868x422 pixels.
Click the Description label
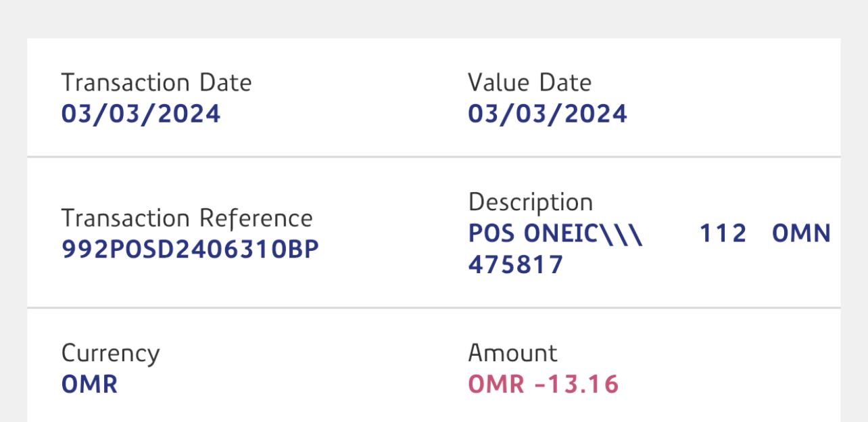coord(530,202)
